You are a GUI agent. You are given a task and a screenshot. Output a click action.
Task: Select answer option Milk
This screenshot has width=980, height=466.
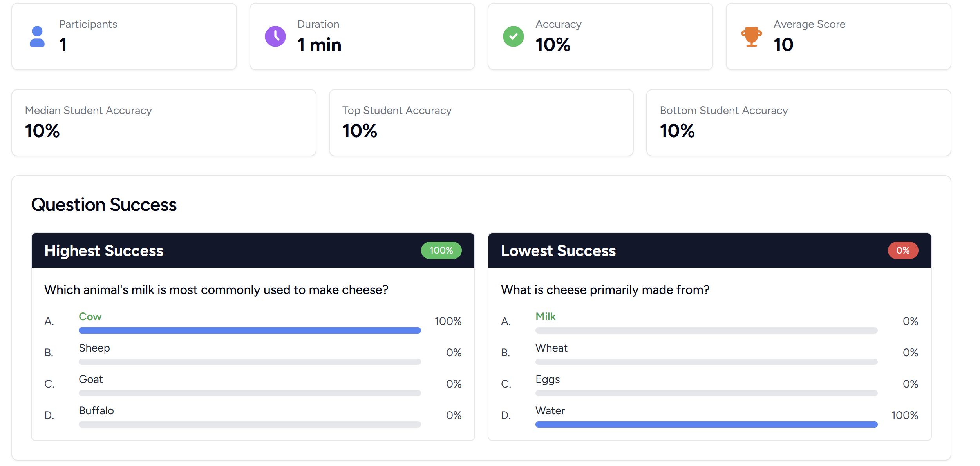click(546, 316)
